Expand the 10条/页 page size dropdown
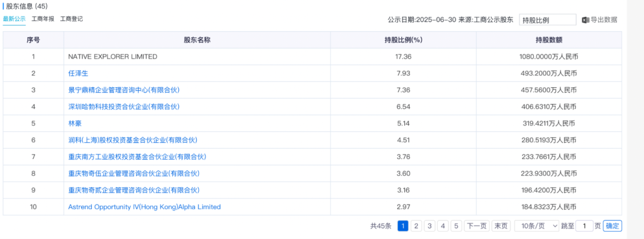The image size is (644, 239). click(x=536, y=226)
